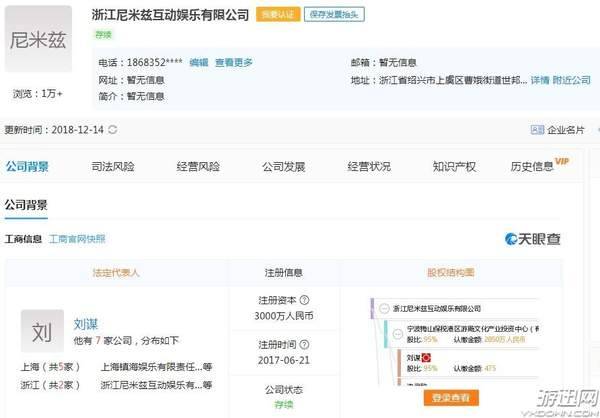Click the 注册信息 column header
Viewport: 600px width, 418px height.
coord(284,273)
